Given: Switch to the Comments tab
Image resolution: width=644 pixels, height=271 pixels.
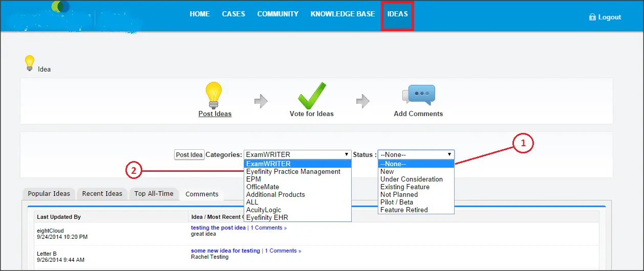Looking at the screenshot, I should [202, 194].
